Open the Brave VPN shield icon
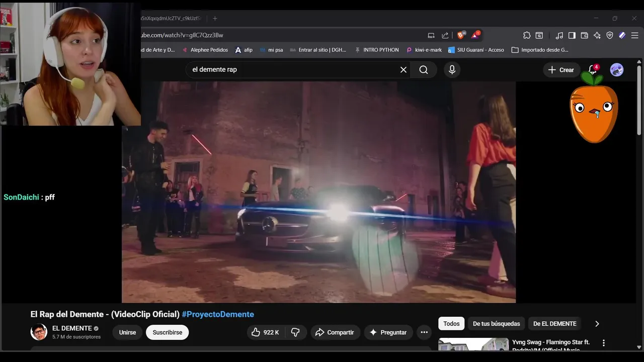Image resolution: width=644 pixels, height=362 pixels. pyautogui.click(x=610, y=35)
